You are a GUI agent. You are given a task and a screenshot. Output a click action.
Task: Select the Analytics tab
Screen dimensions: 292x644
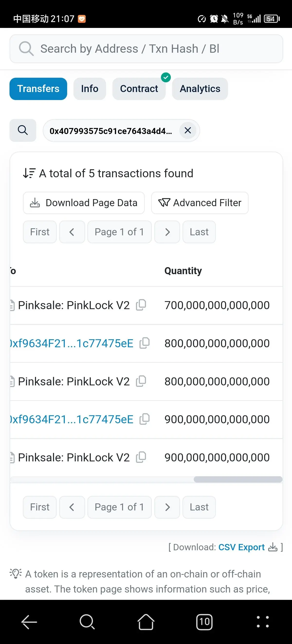click(200, 89)
